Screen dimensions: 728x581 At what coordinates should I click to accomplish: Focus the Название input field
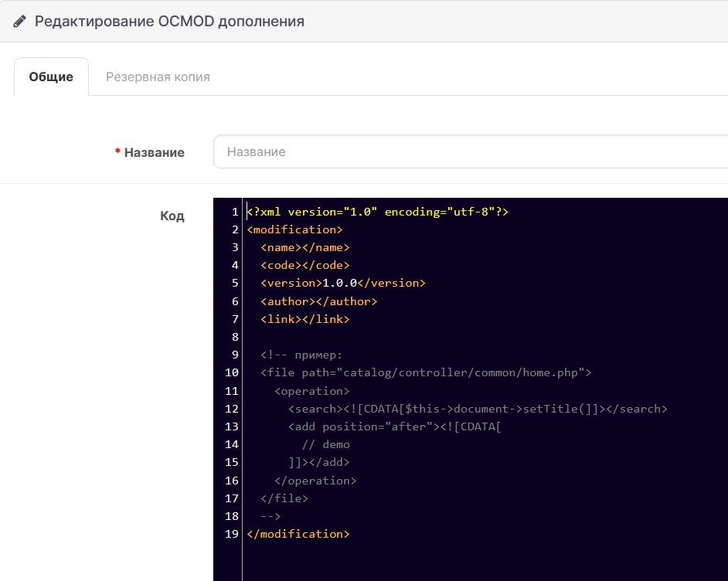click(470, 151)
